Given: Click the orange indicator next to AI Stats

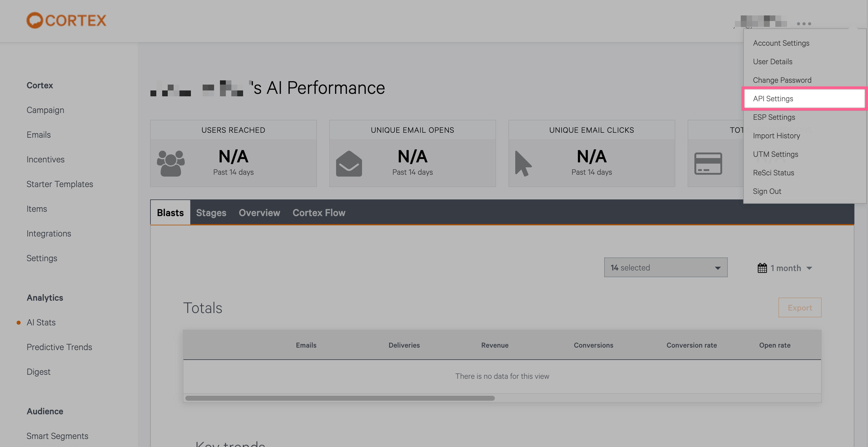Looking at the screenshot, I should pyautogui.click(x=19, y=323).
